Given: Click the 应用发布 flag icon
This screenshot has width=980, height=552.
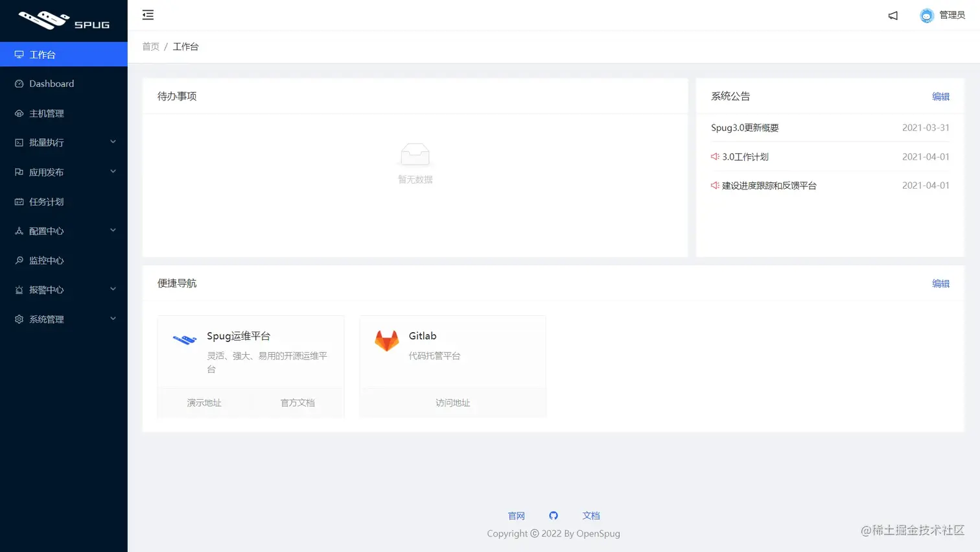Looking at the screenshot, I should 19,172.
